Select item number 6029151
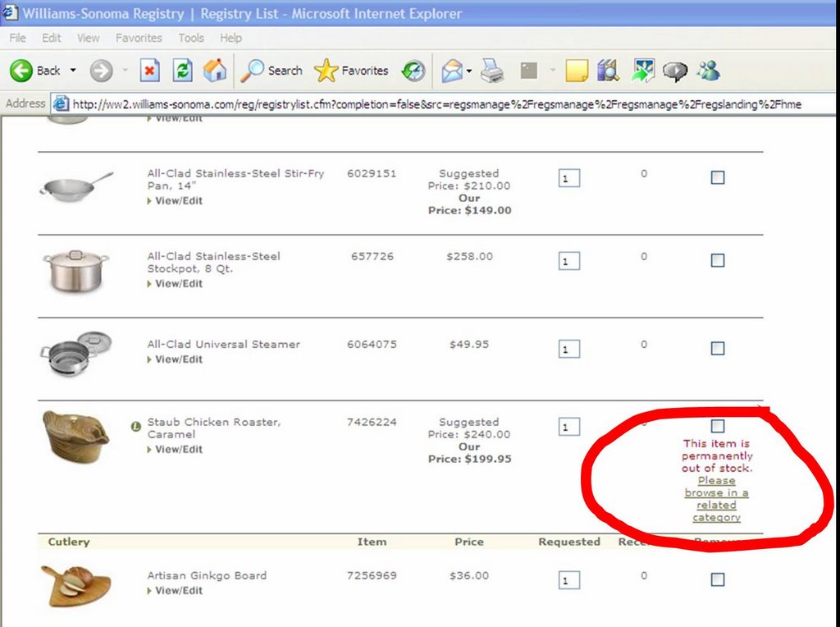Screen dimensions: 840x627 (372, 173)
